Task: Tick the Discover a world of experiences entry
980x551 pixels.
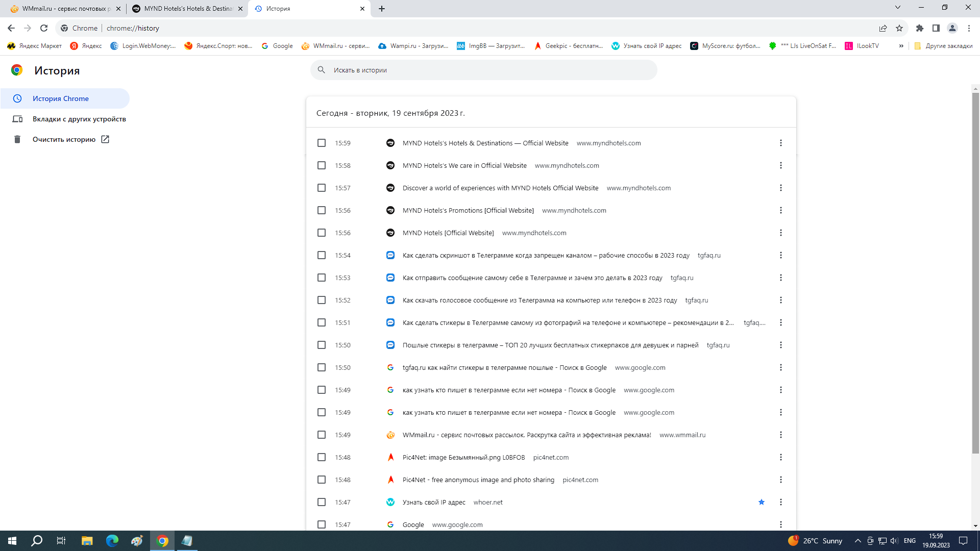Action: pyautogui.click(x=322, y=188)
